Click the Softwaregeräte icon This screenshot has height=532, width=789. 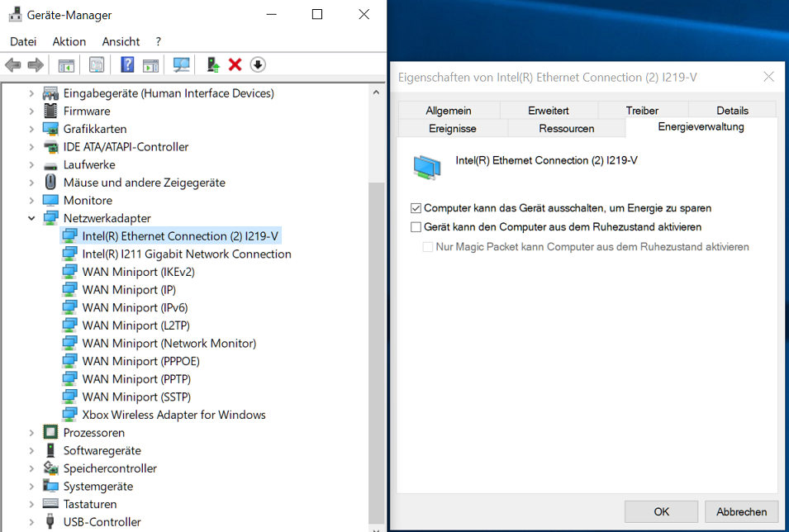pyautogui.click(x=50, y=450)
